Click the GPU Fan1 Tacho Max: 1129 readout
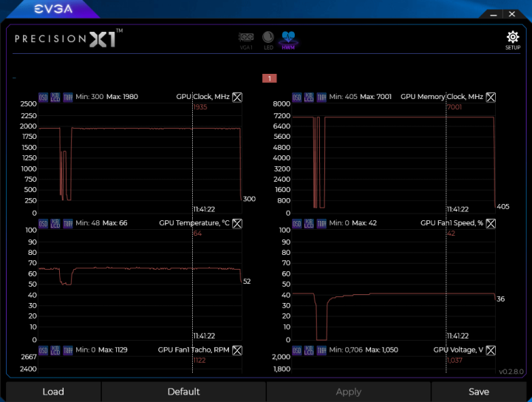Image resolution: width=532 pixels, height=402 pixels. (x=113, y=350)
